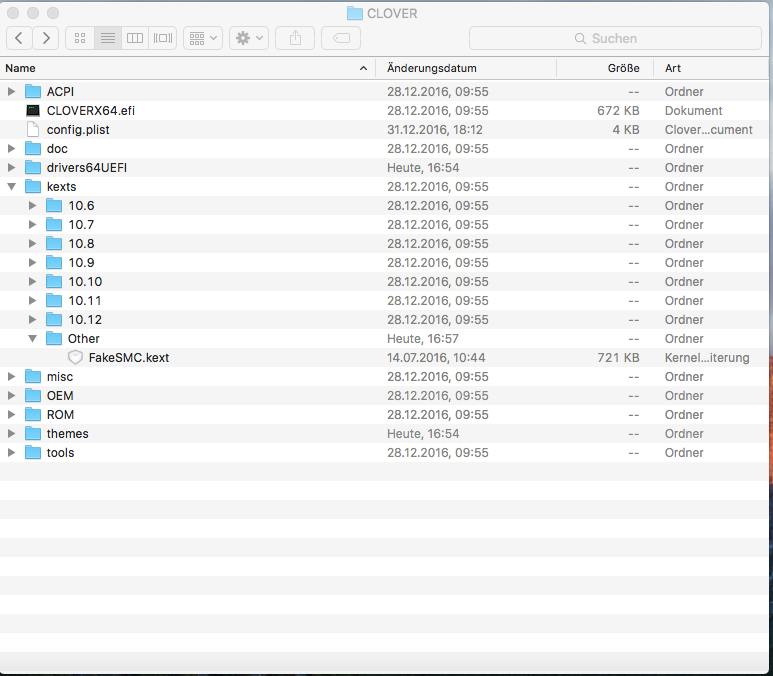The height and width of the screenshot is (676, 773).
Task: Switch to Cover Flow view
Action: [x=163, y=38]
